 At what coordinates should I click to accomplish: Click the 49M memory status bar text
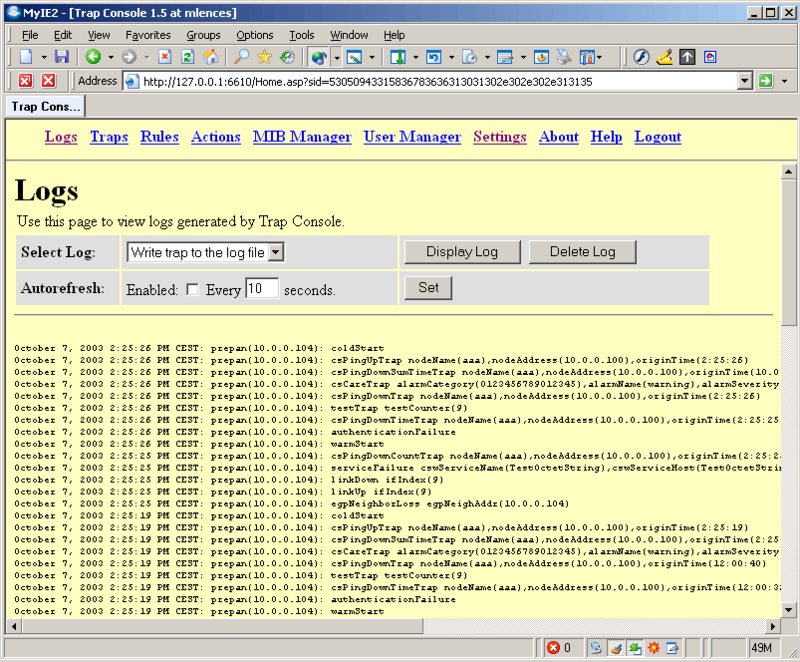coord(761,648)
